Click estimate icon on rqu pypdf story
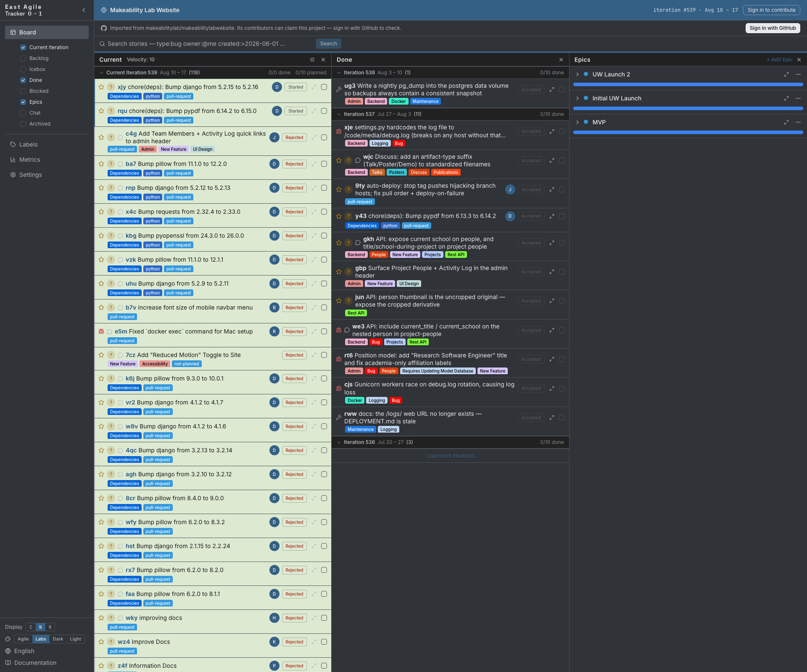Viewport: 807px width, 672px height. pyautogui.click(x=111, y=111)
